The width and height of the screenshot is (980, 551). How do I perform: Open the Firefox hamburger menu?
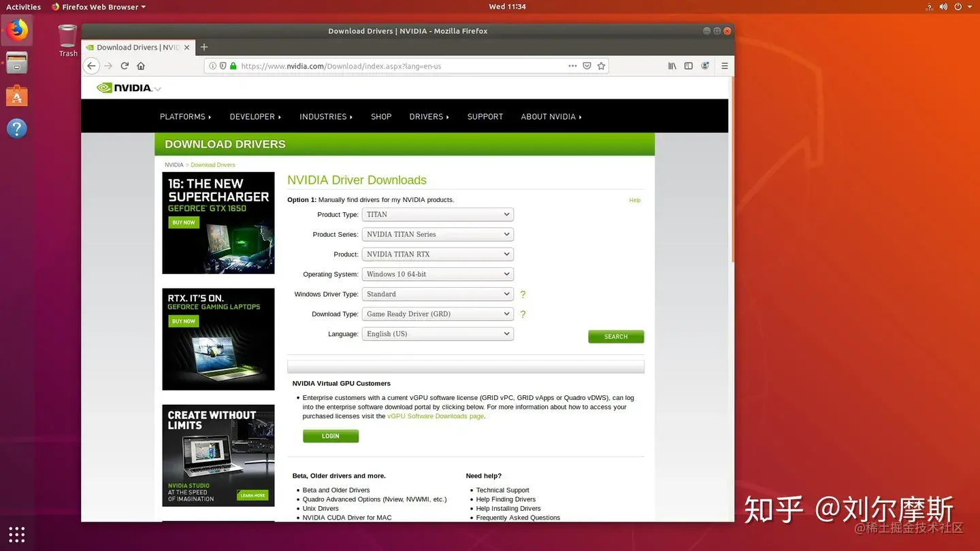click(x=725, y=66)
